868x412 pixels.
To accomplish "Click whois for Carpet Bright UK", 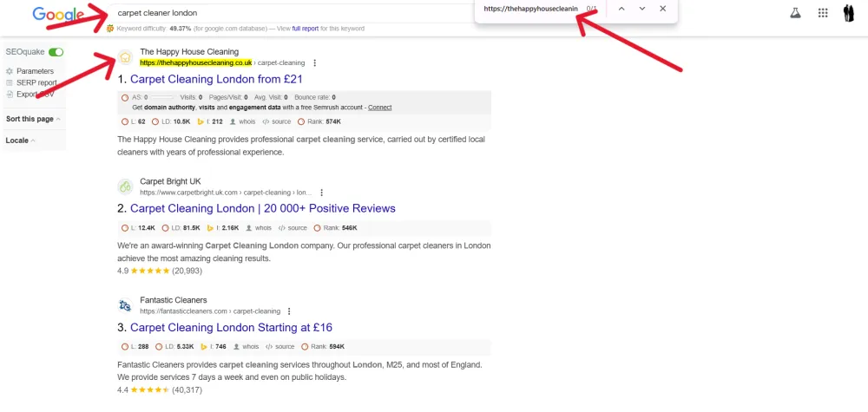I will pos(259,228).
